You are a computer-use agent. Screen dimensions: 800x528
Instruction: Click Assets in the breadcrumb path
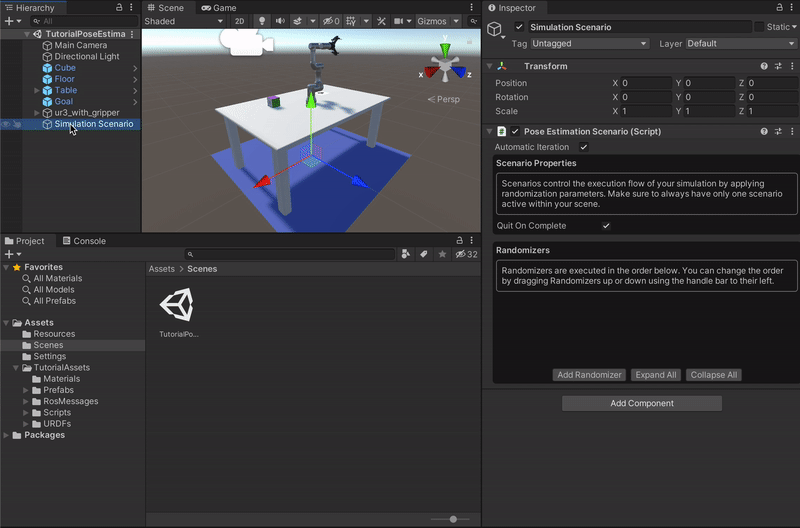162,269
